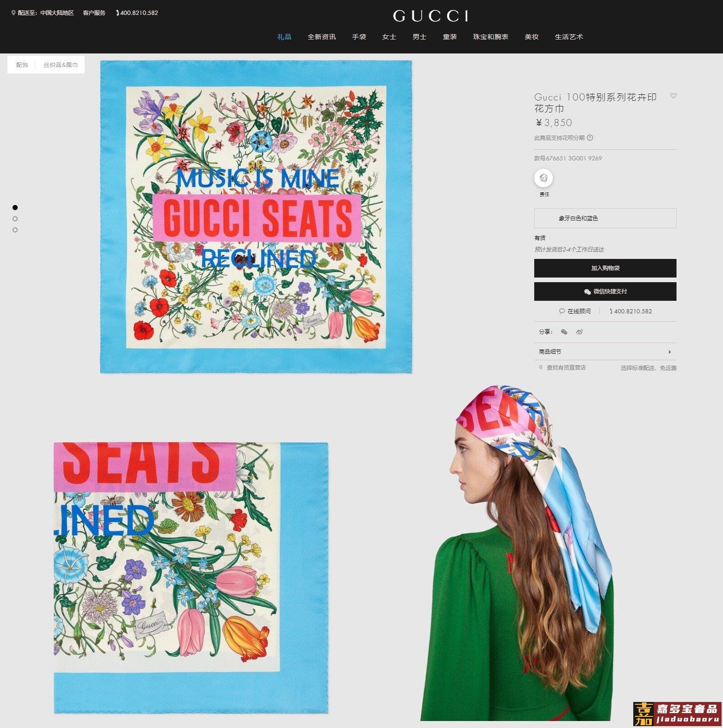723x728 pixels.
Task: Open the 珠宝和腕表 menu
Action: [491, 37]
